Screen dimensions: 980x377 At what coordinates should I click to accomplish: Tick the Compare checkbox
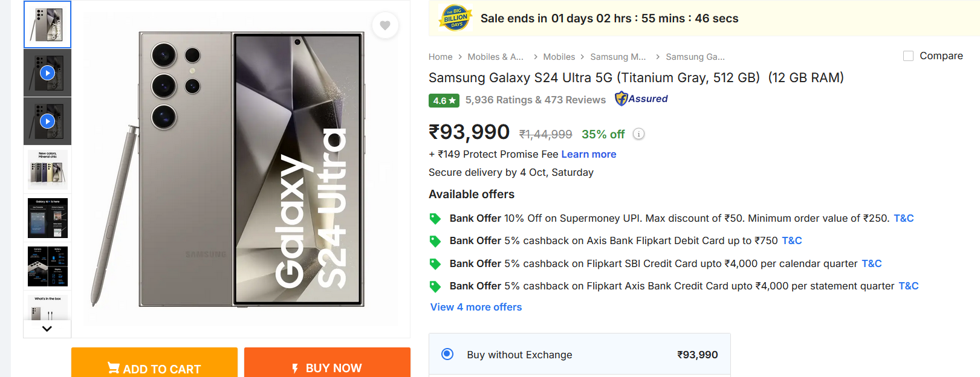click(x=908, y=56)
